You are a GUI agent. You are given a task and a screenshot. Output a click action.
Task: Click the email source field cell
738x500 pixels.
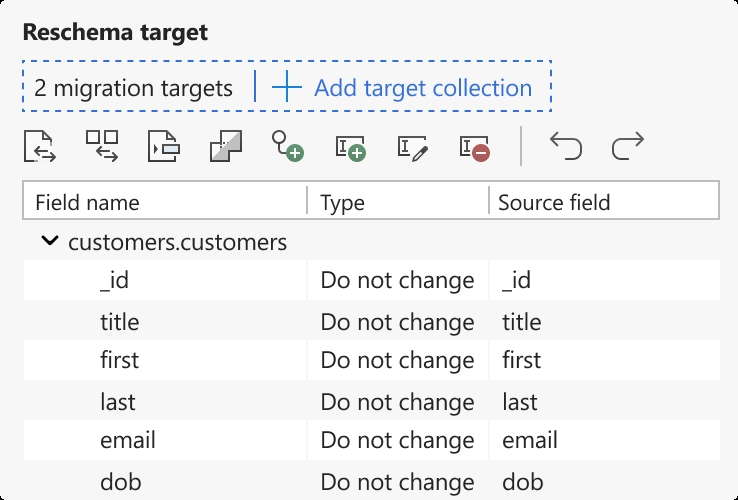[x=605, y=440]
